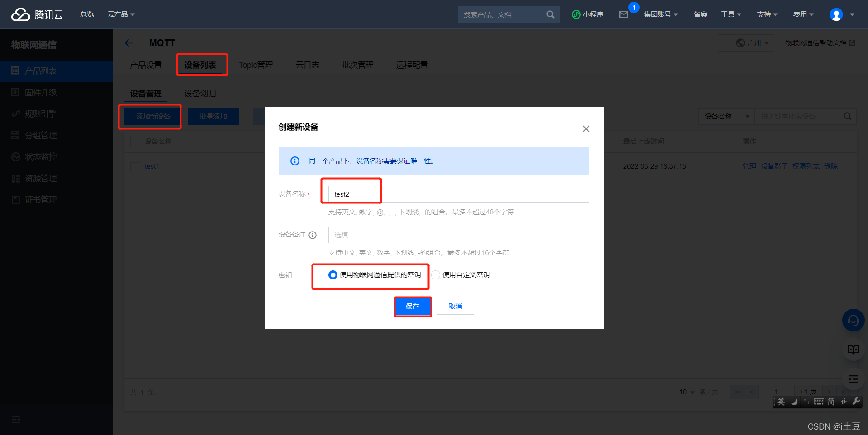The width and height of the screenshot is (868, 435).
Task: Open 固件升级 in the sidebar
Action: pyautogui.click(x=57, y=93)
